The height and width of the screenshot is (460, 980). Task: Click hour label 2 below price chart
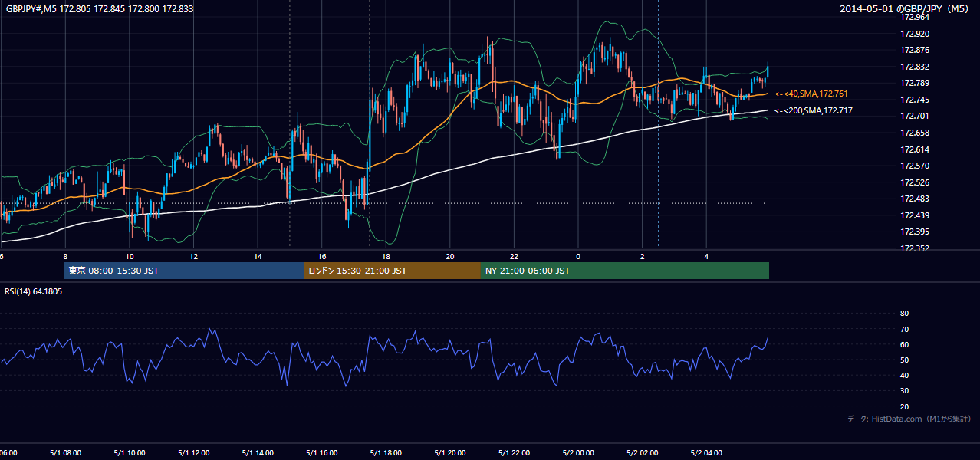coord(642,256)
